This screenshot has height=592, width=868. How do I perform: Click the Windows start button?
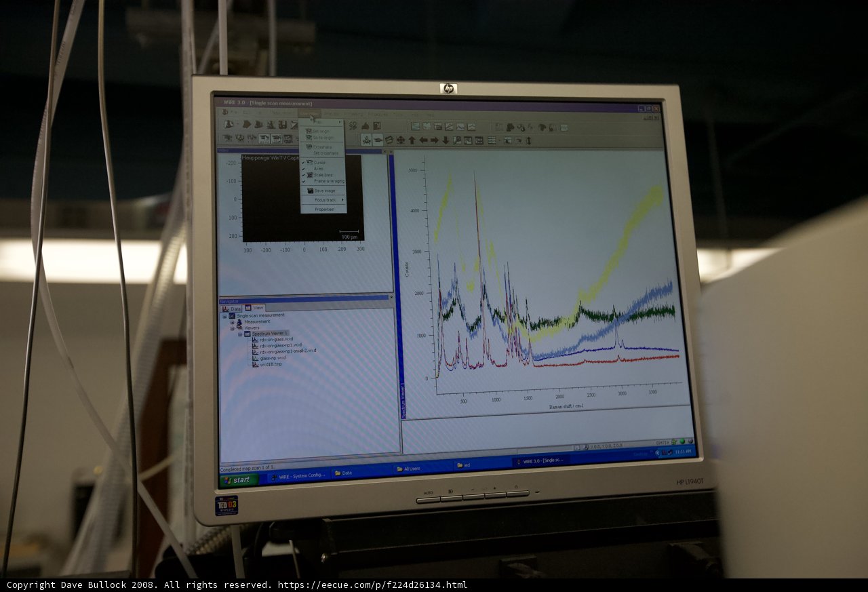click(238, 479)
